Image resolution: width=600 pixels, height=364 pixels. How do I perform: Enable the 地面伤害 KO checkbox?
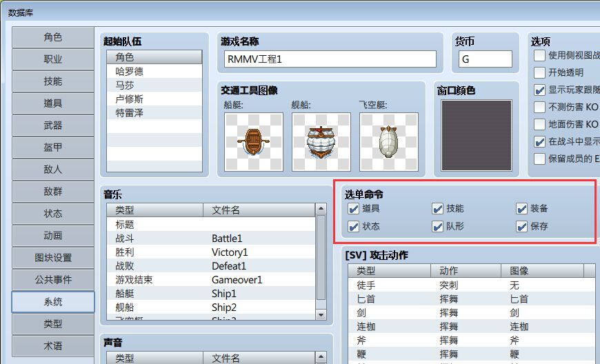click(539, 124)
